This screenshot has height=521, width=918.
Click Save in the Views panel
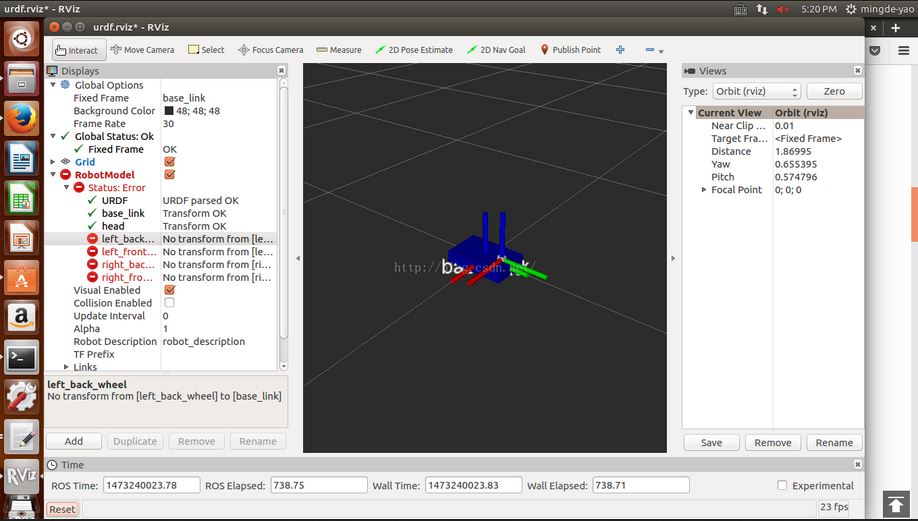(x=711, y=443)
